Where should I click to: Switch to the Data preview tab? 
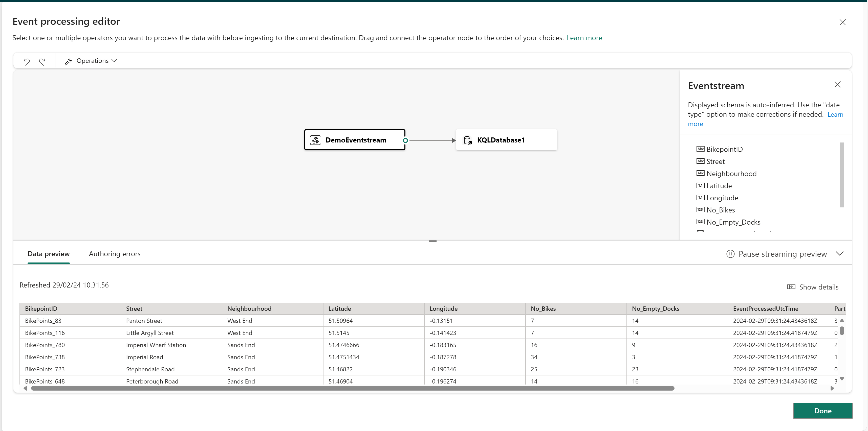point(49,254)
